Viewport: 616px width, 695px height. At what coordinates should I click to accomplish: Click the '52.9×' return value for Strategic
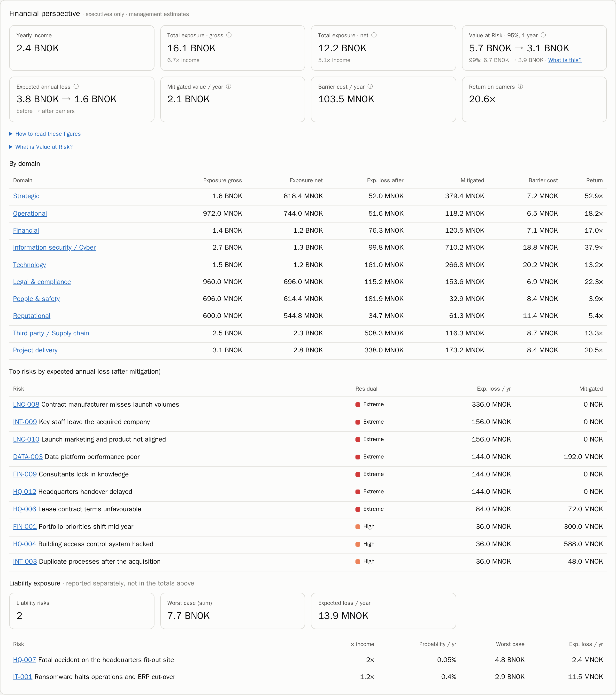[x=593, y=196]
